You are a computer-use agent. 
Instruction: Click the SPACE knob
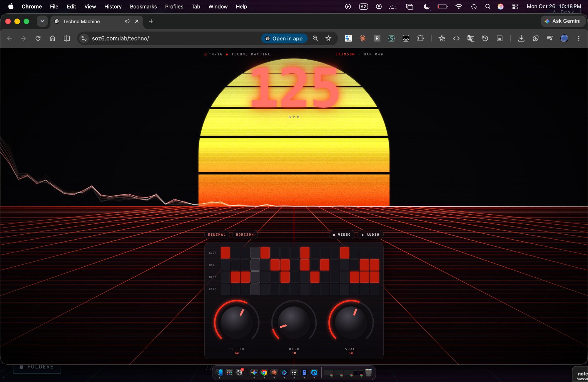click(351, 322)
